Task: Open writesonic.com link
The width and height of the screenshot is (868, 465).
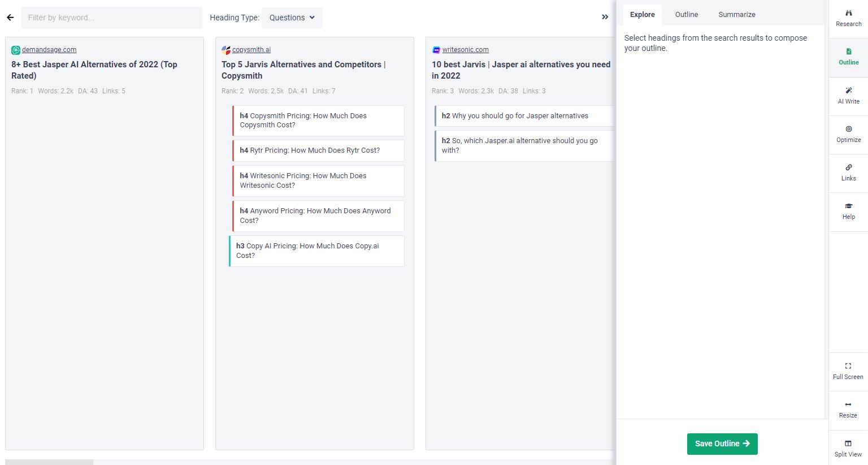Action: coord(466,50)
